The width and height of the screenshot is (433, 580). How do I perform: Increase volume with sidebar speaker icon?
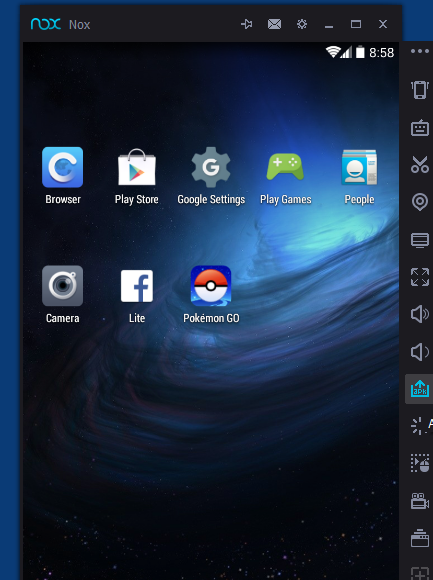click(420, 314)
